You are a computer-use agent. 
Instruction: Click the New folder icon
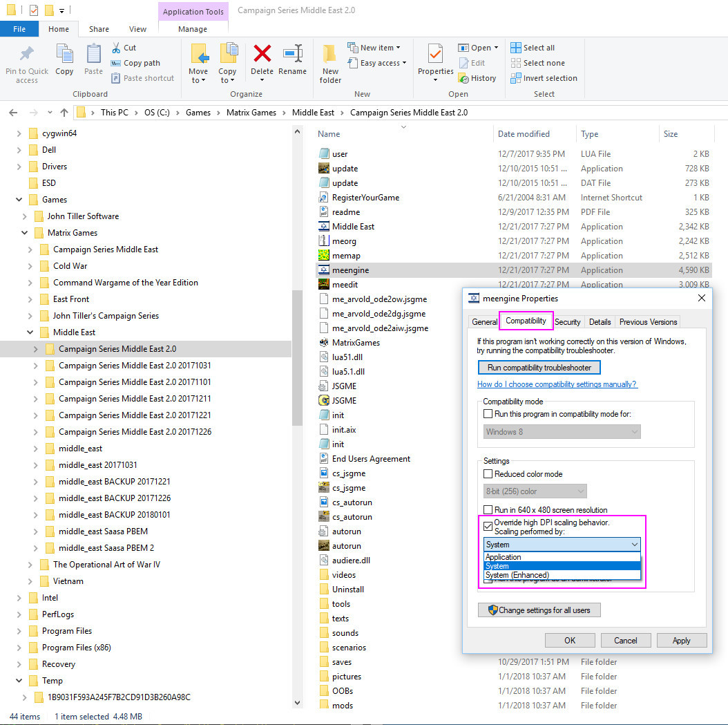[x=330, y=55]
